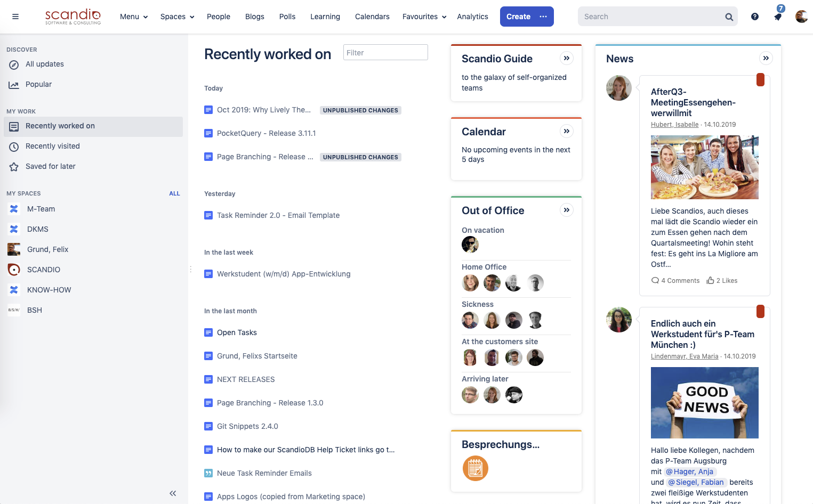Click the thumbs-up Likes icon
The height and width of the screenshot is (504, 813).
[710, 280]
